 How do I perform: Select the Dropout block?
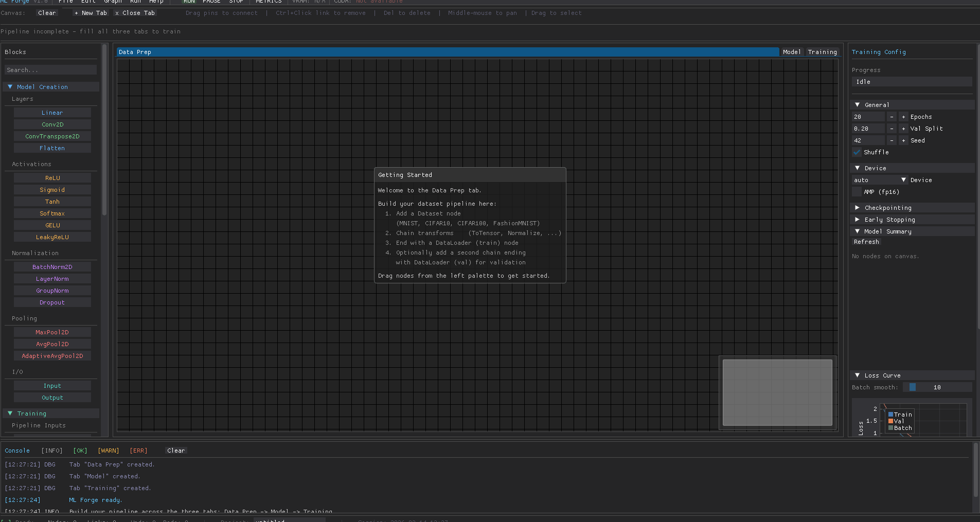[52, 302]
